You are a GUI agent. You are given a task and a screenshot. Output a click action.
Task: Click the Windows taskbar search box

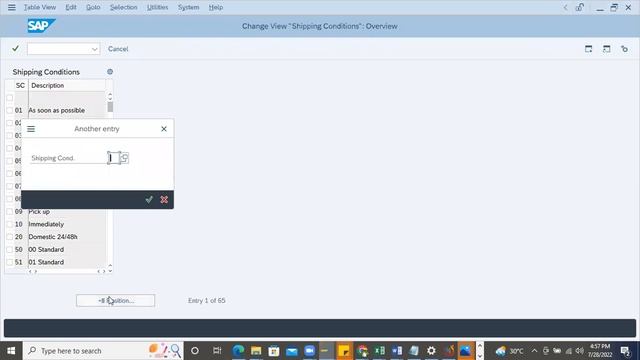click(x=103, y=351)
